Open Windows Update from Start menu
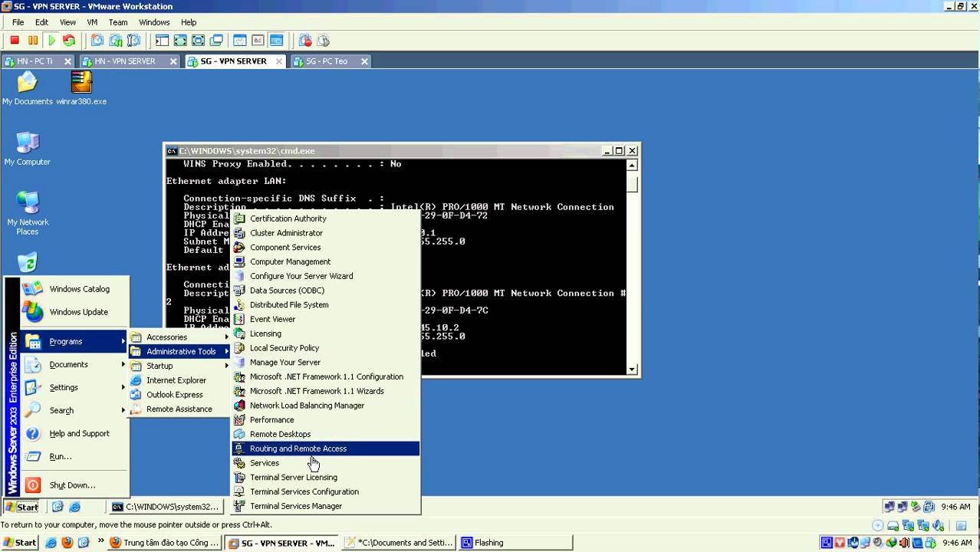The height and width of the screenshot is (552, 980). click(74, 312)
